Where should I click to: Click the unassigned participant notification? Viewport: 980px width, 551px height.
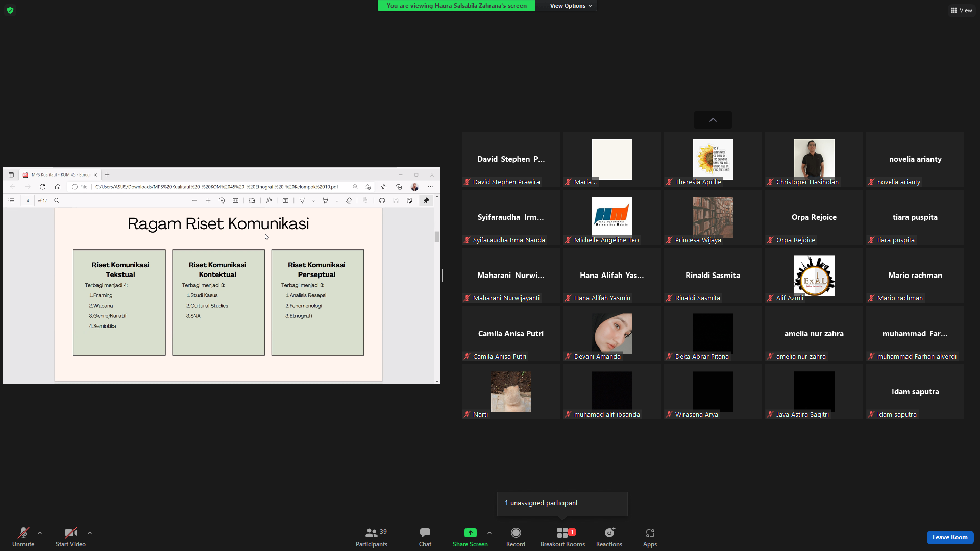pos(562,503)
